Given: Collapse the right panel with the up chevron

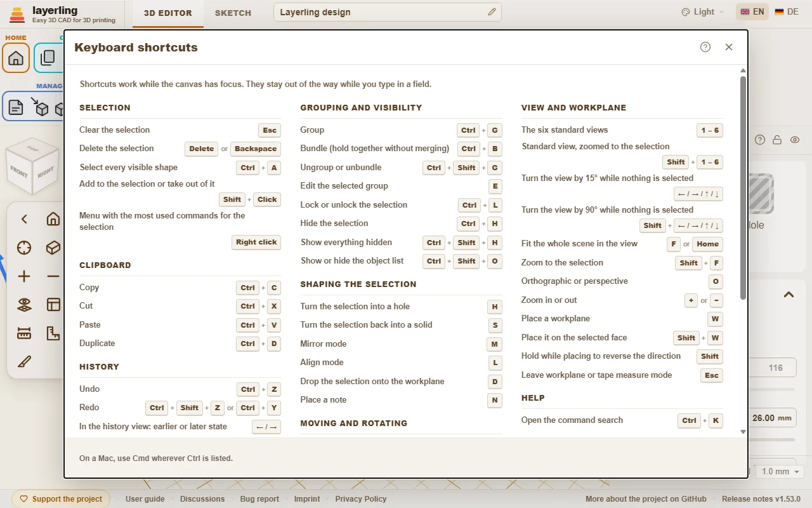Looking at the screenshot, I should (789, 295).
